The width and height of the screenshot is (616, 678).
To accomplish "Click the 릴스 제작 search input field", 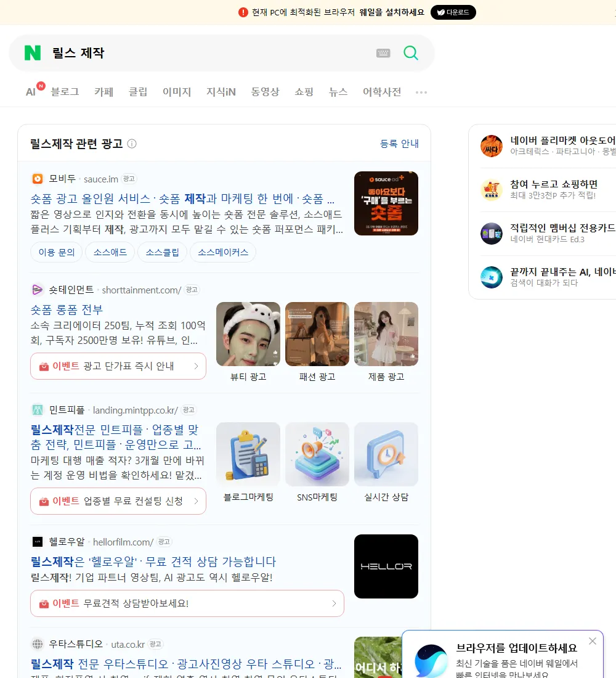I will [x=208, y=53].
